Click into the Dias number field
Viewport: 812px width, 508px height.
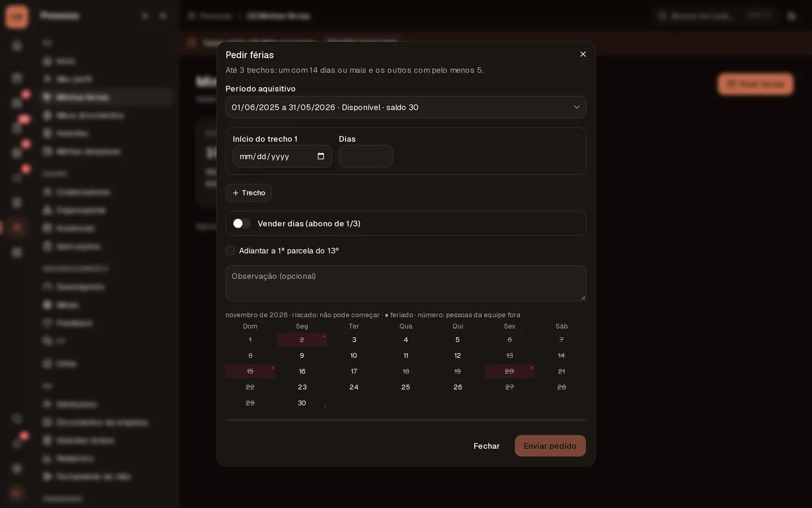tap(366, 156)
